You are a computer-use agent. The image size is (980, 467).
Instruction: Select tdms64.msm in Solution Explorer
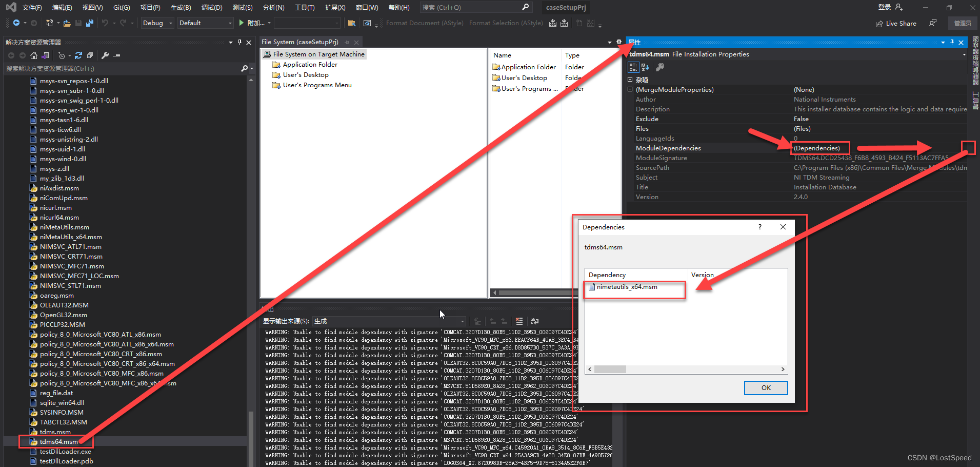point(59,442)
